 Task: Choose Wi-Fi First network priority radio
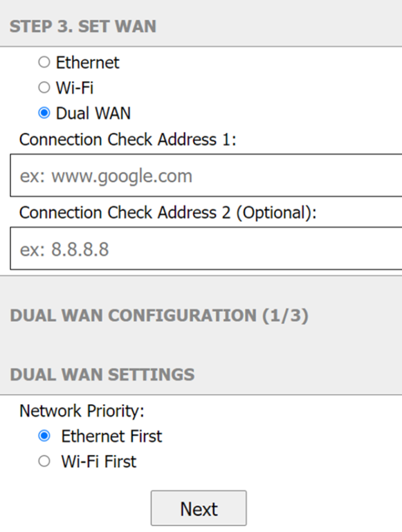(x=44, y=461)
